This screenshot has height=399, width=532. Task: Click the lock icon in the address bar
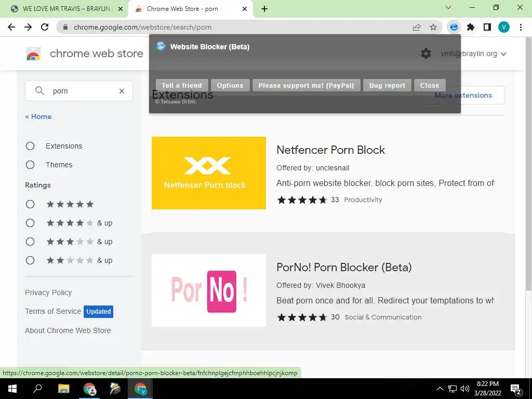tap(66, 27)
